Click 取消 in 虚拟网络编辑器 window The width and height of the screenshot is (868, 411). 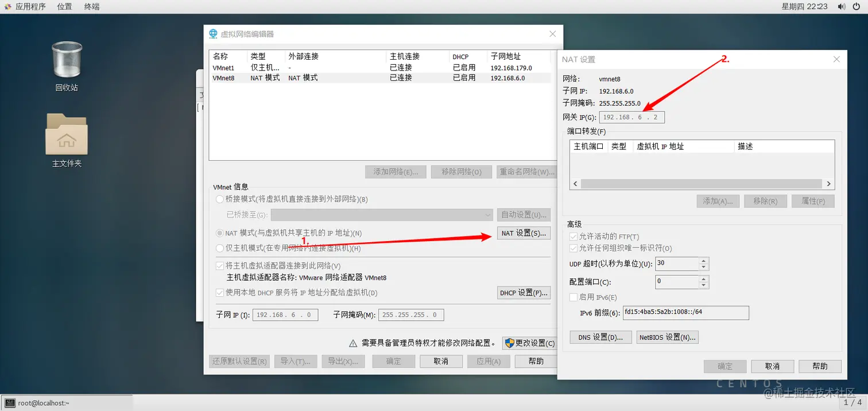pos(441,361)
